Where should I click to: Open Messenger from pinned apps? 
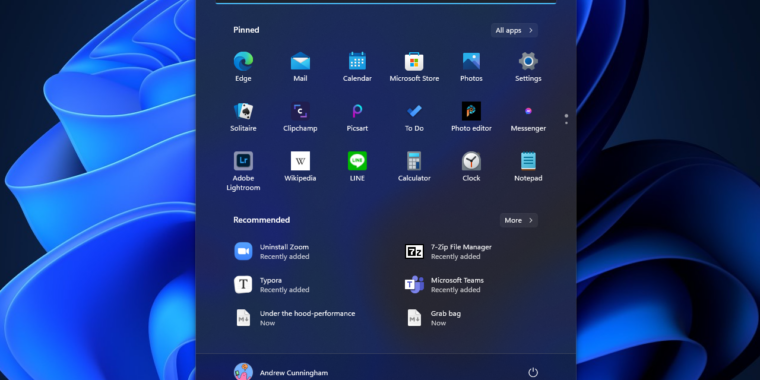[x=528, y=117]
